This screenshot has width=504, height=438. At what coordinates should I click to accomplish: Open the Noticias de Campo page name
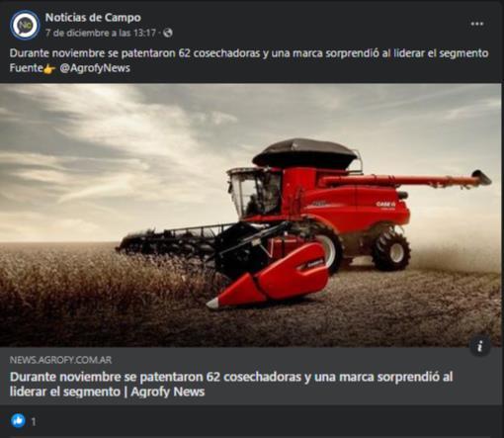(93, 18)
